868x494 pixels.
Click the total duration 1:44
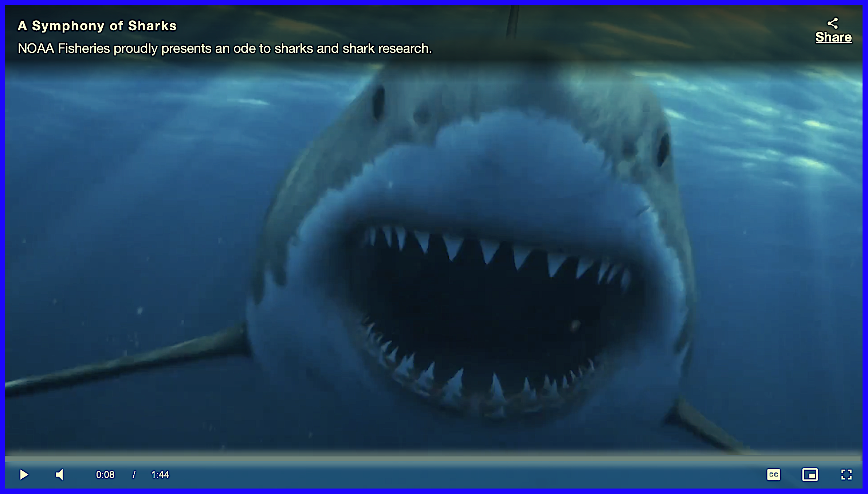coord(160,475)
